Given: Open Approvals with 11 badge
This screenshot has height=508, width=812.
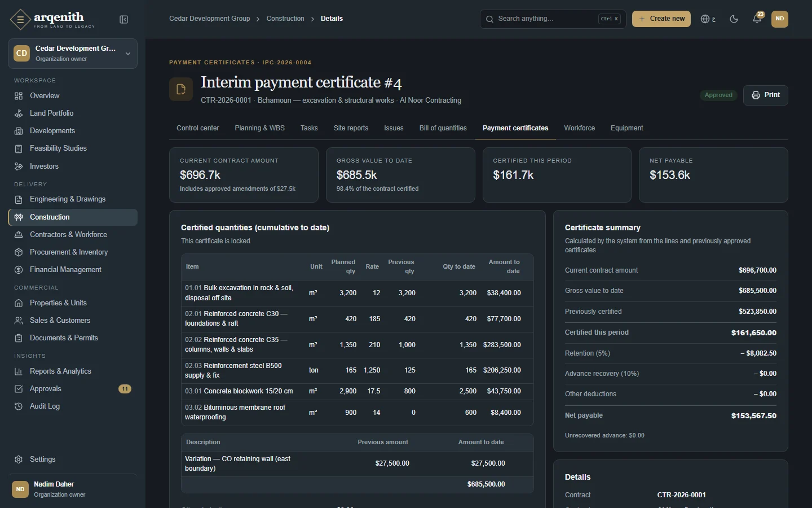Looking at the screenshot, I should pyautogui.click(x=73, y=389).
